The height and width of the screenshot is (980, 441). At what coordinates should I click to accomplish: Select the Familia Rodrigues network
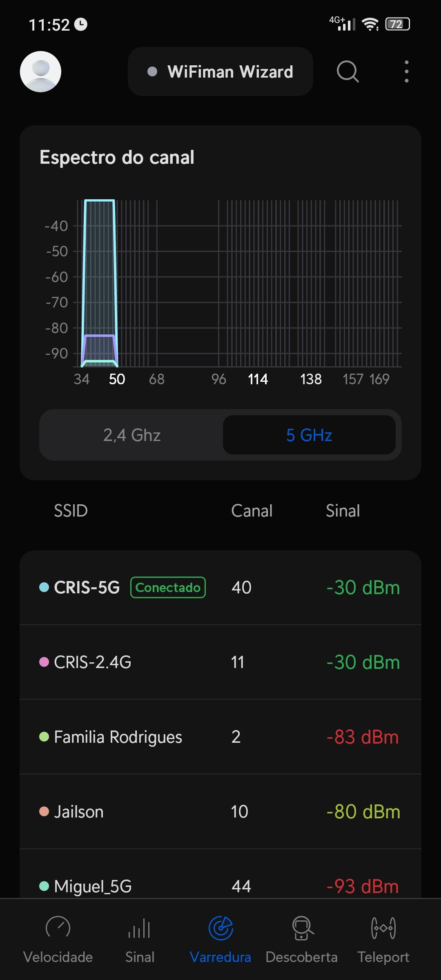220,737
